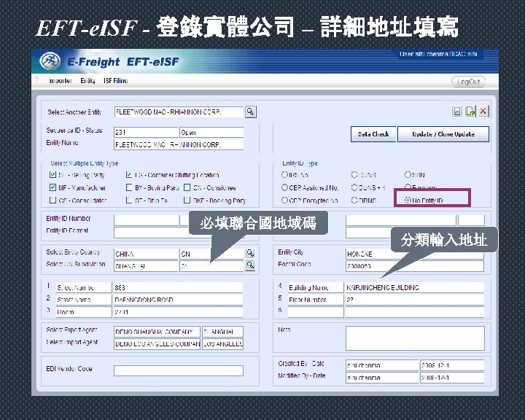The image size is (525, 420).
Task: Open UN Subdivision lookup magnifier icon
Action: click(x=250, y=265)
